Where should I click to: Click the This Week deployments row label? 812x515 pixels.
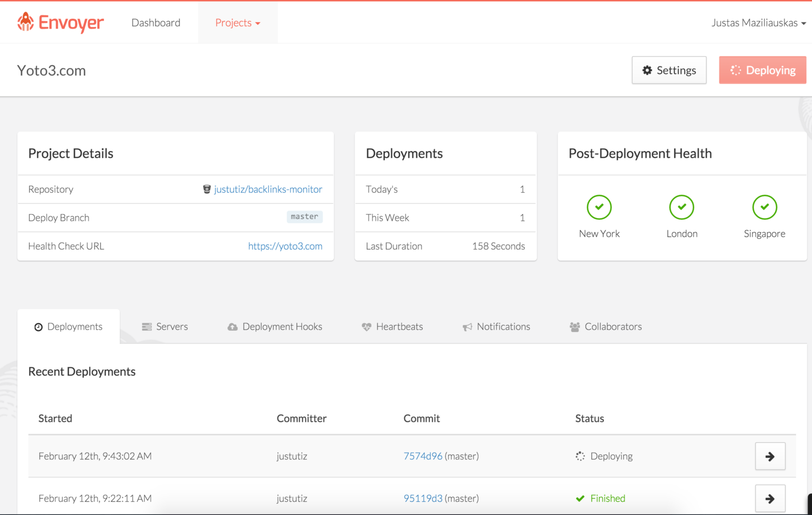coord(388,217)
